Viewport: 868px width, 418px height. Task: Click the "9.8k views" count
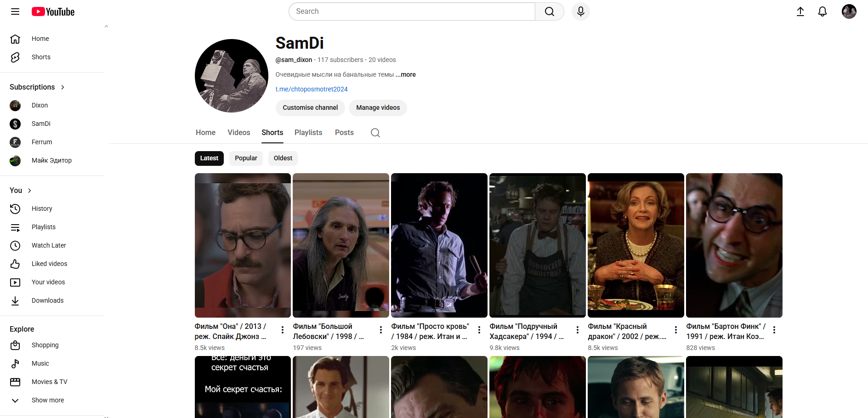pyautogui.click(x=505, y=348)
